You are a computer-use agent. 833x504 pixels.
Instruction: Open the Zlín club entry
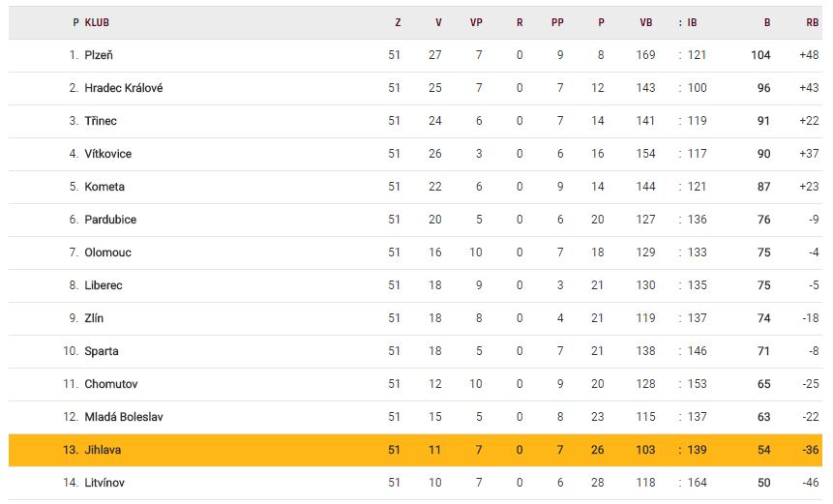pyautogui.click(x=94, y=318)
